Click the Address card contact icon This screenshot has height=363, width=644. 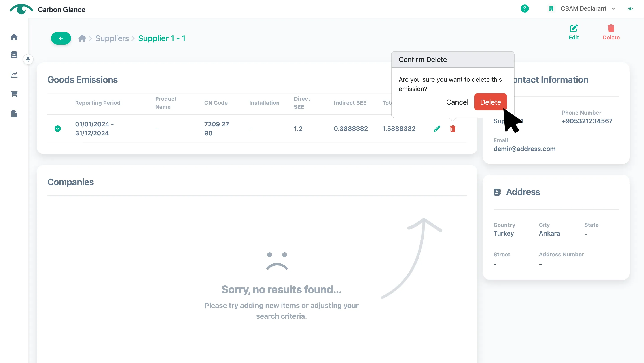497,192
